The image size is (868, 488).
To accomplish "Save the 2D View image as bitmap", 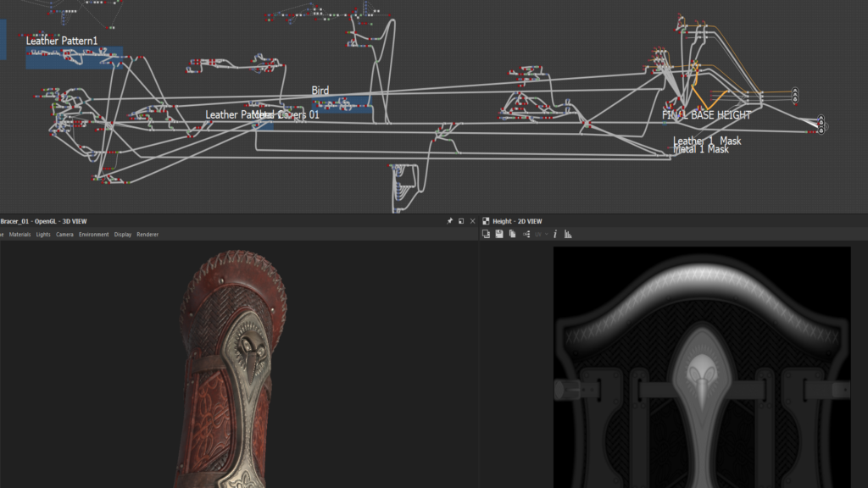I will click(x=499, y=234).
